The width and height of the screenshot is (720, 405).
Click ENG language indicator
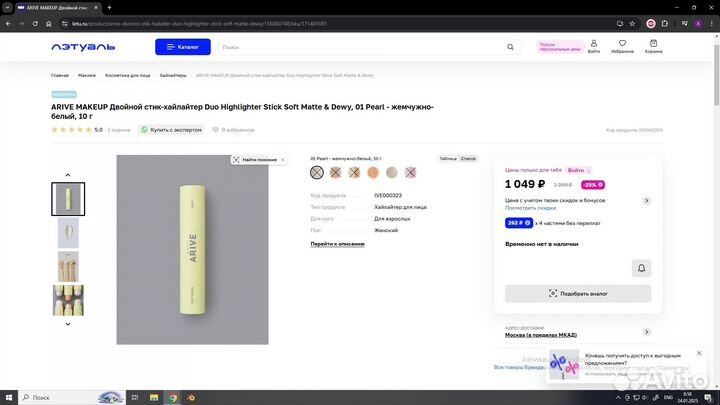tap(669, 397)
